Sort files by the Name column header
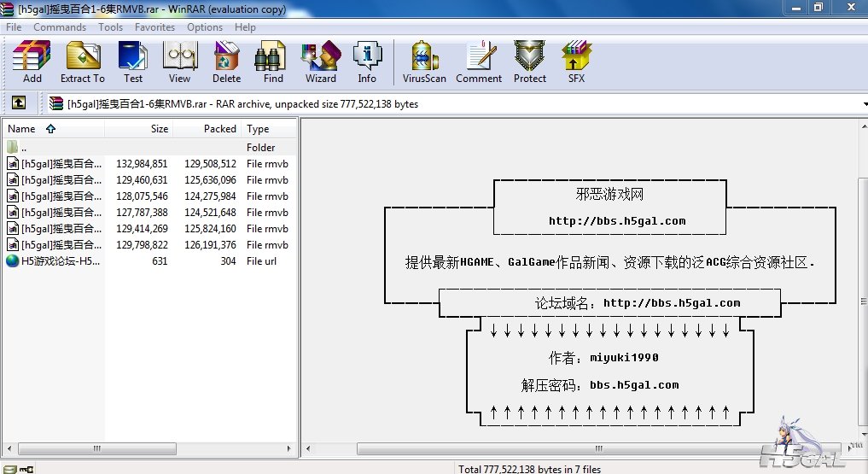This screenshot has height=474, width=868. click(x=54, y=128)
